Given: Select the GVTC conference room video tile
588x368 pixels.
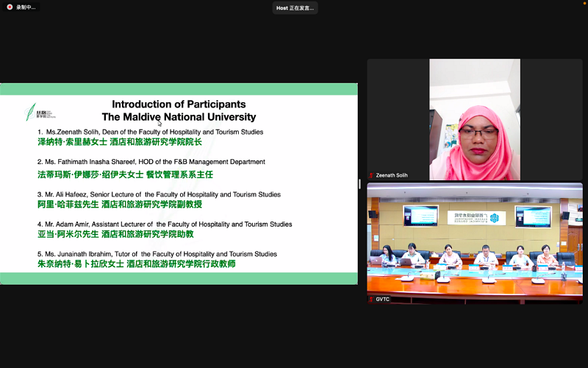Looking at the screenshot, I should (474, 241).
